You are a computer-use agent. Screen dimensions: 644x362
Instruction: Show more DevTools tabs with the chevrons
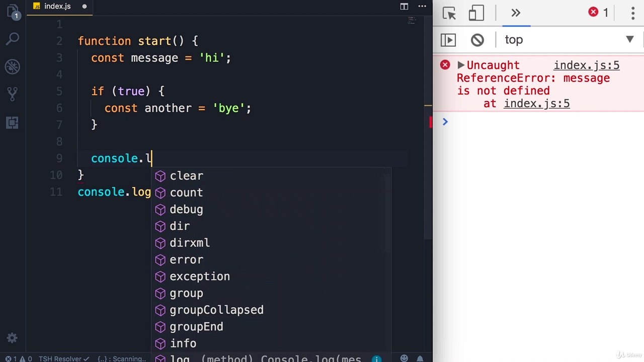tap(516, 13)
